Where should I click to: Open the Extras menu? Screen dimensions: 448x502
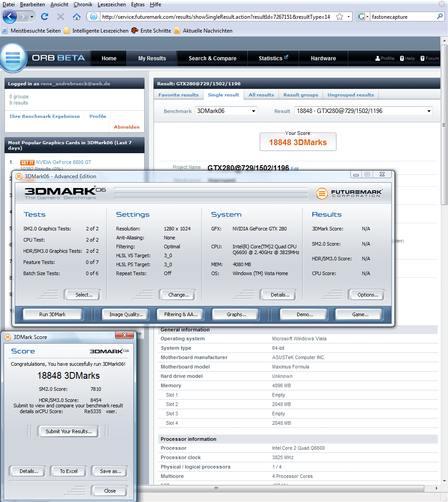138,4
